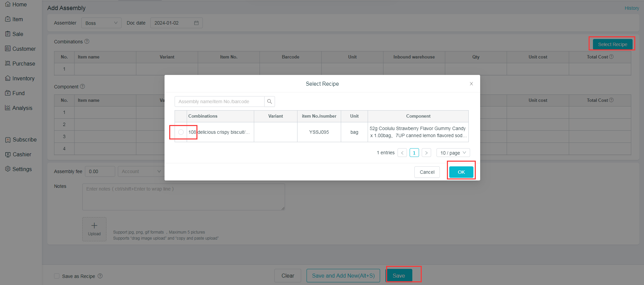Click the help icon beside Component label
644x285 pixels.
[83, 86]
